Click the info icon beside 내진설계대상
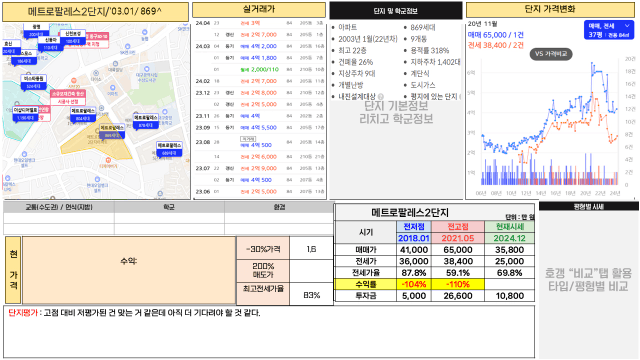 point(380,97)
